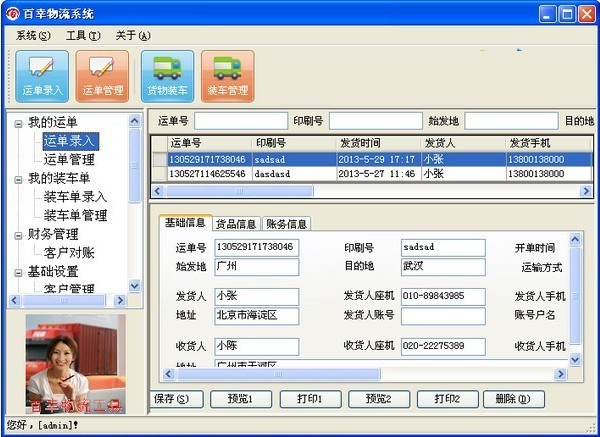Edit the 发货人座机 field 010-89843985

click(x=443, y=297)
